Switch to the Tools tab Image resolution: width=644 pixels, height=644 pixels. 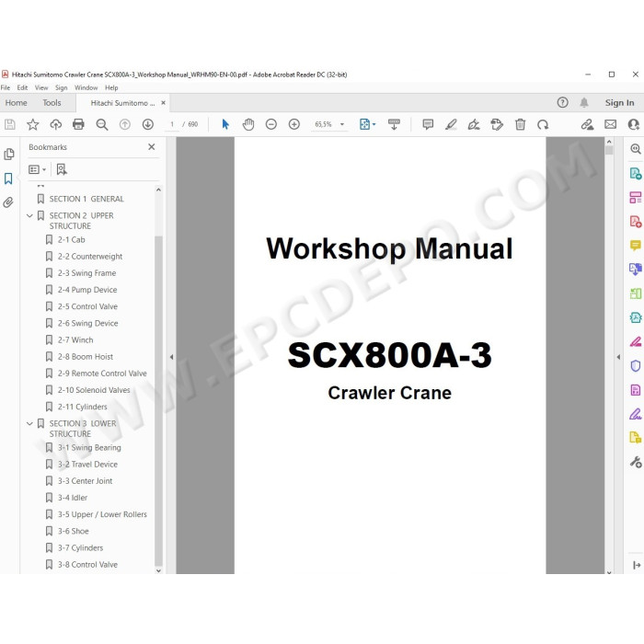click(x=52, y=103)
